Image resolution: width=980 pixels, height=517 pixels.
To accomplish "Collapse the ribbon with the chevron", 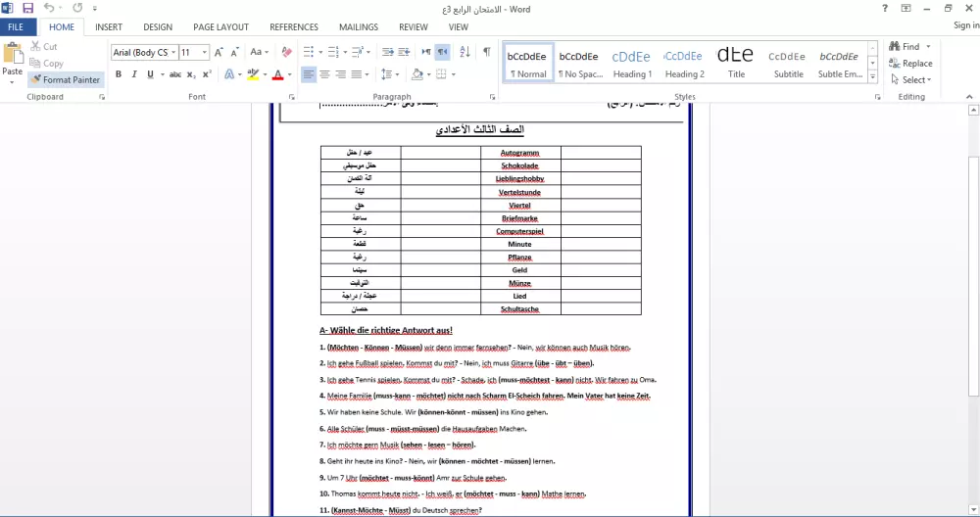I will pyautogui.click(x=969, y=97).
